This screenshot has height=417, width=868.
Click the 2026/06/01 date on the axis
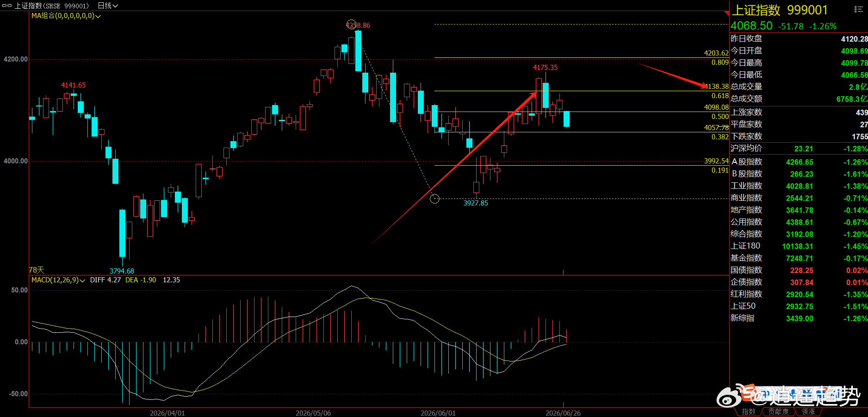[438, 413]
